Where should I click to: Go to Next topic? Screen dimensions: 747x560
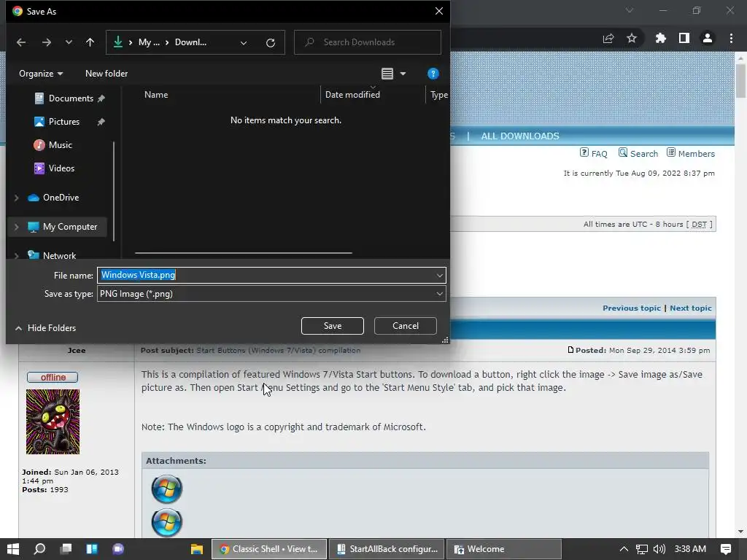tap(691, 308)
